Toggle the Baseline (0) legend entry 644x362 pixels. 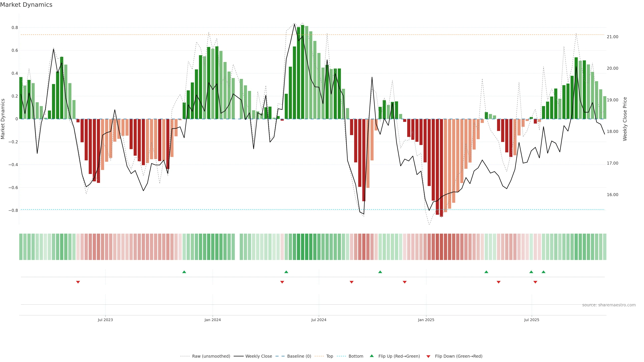click(x=299, y=356)
